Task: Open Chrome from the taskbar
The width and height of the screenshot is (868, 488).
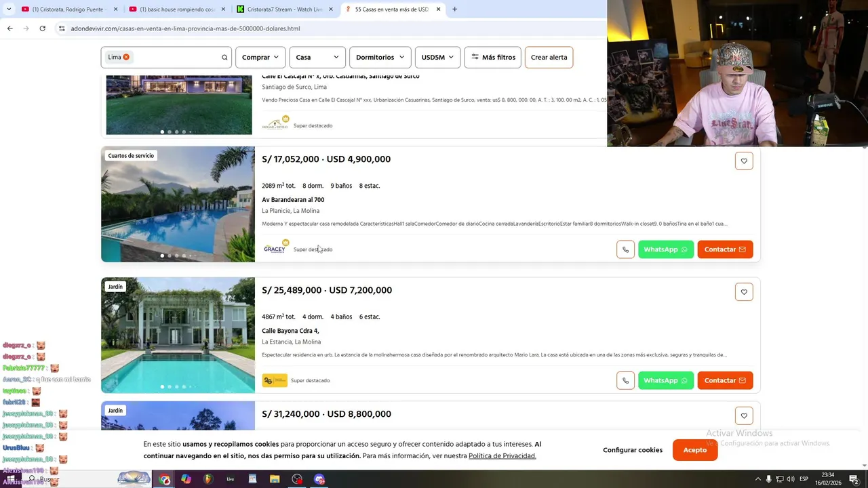Action: point(165,479)
